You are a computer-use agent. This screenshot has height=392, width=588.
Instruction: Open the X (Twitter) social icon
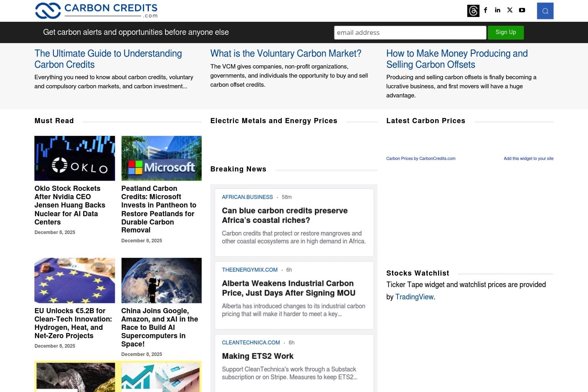[x=510, y=10]
